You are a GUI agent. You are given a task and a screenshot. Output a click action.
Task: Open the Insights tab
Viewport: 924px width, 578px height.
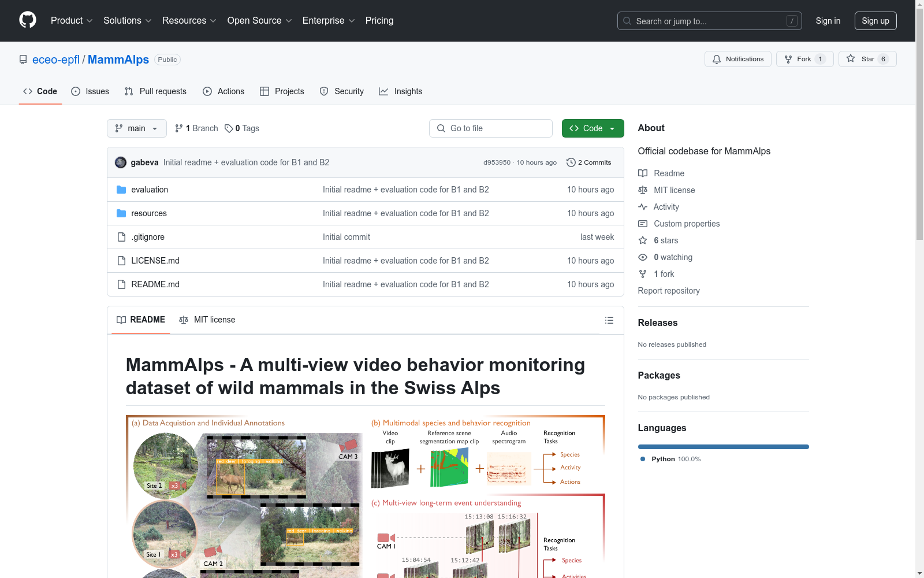[400, 91]
